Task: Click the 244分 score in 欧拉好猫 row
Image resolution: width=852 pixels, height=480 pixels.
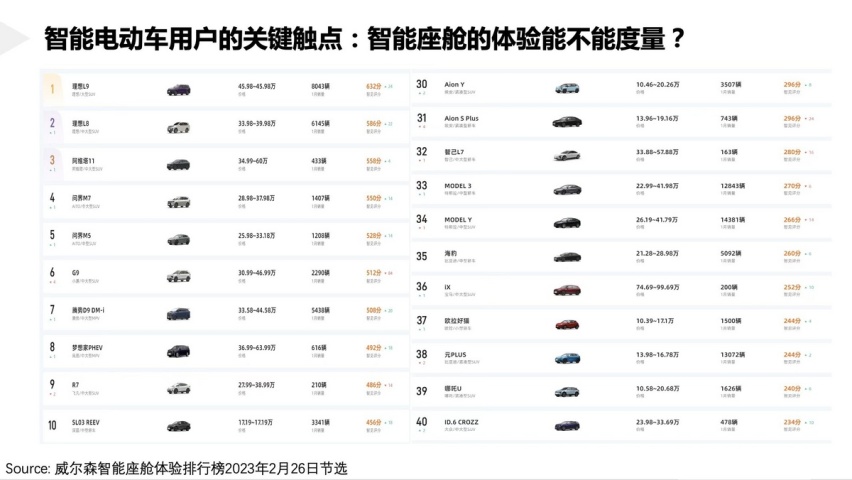Action: coord(792,321)
